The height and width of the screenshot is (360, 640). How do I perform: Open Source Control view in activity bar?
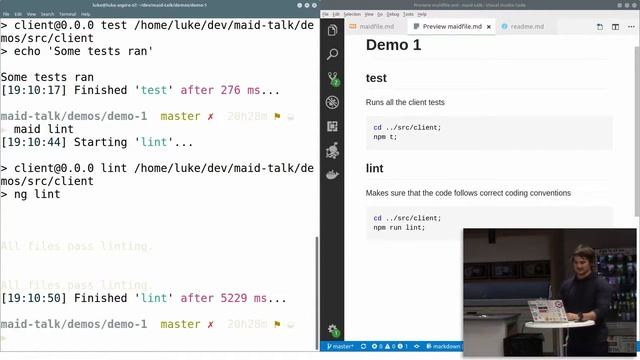[333, 78]
